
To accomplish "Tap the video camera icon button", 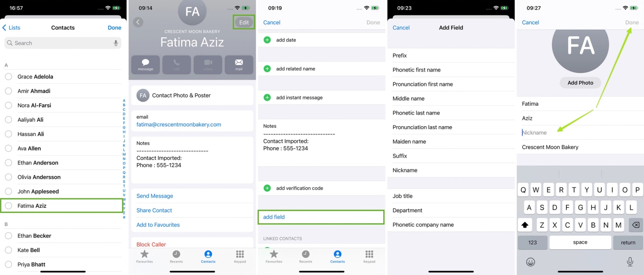I will 208,65.
